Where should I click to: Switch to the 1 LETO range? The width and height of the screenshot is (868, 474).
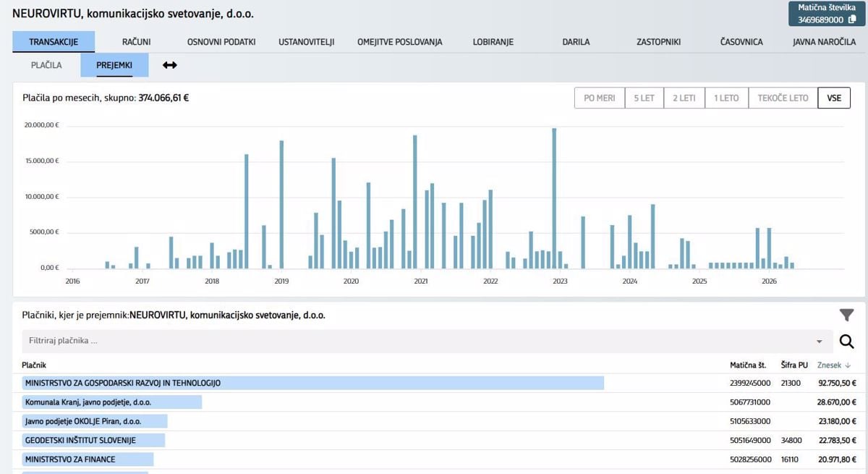click(726, 98)
